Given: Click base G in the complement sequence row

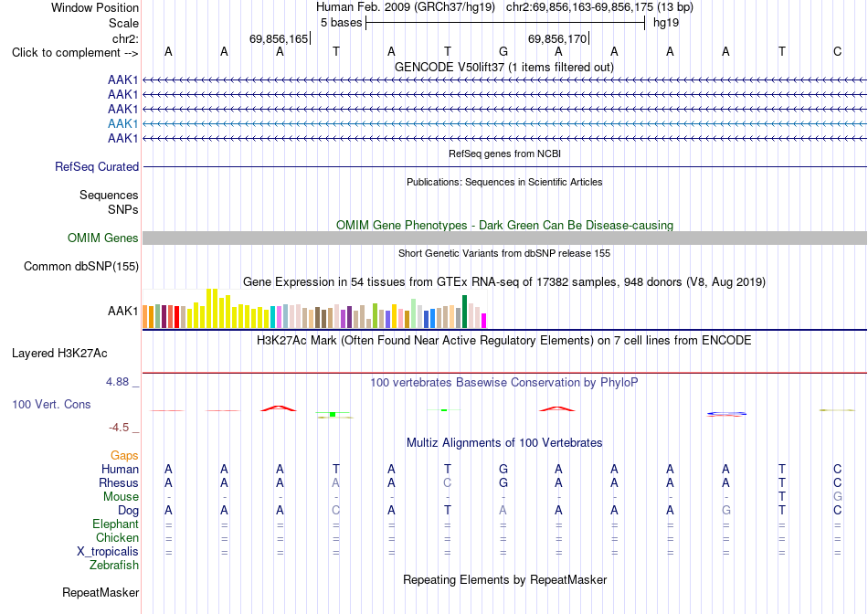Looking at the screenshot, I should click(503, 51).
